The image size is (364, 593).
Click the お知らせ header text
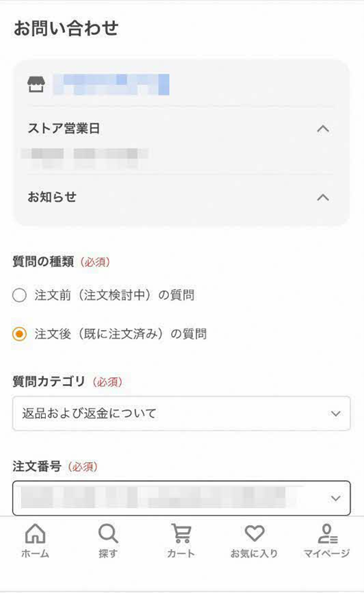52,197
